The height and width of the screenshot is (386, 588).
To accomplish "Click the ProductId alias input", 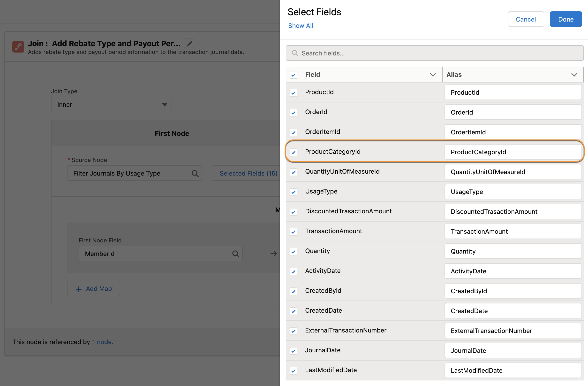I will [513, 93].
